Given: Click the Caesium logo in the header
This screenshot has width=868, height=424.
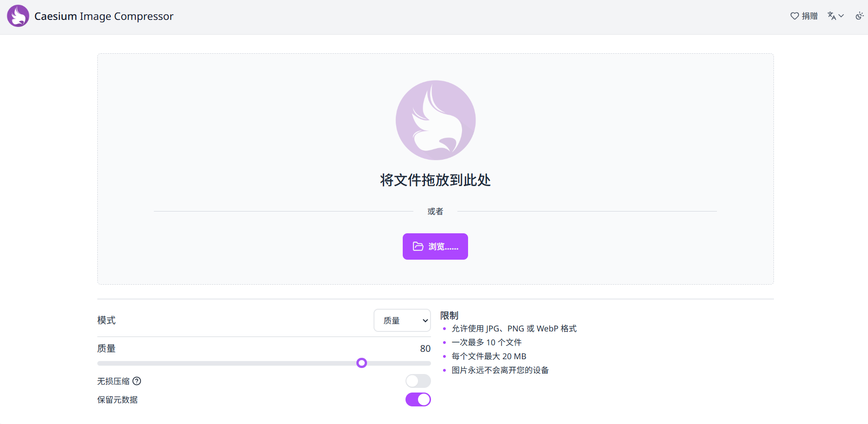Looking at the screenshot, I should tap(18, 16).
